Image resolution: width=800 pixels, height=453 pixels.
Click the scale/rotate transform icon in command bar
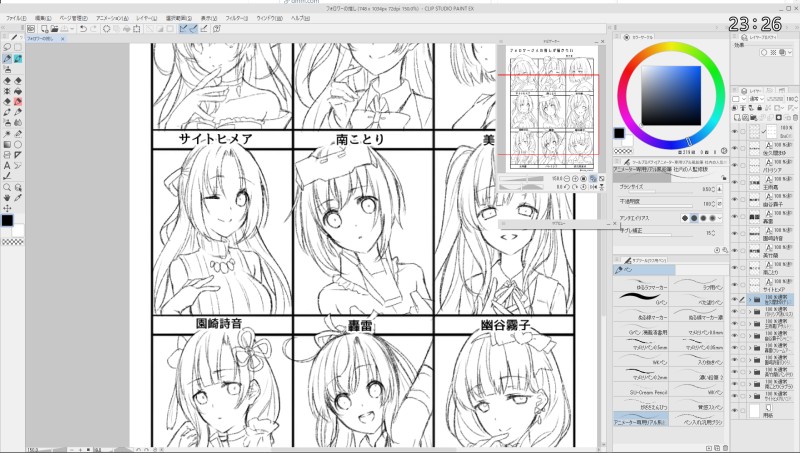point(137,29)
